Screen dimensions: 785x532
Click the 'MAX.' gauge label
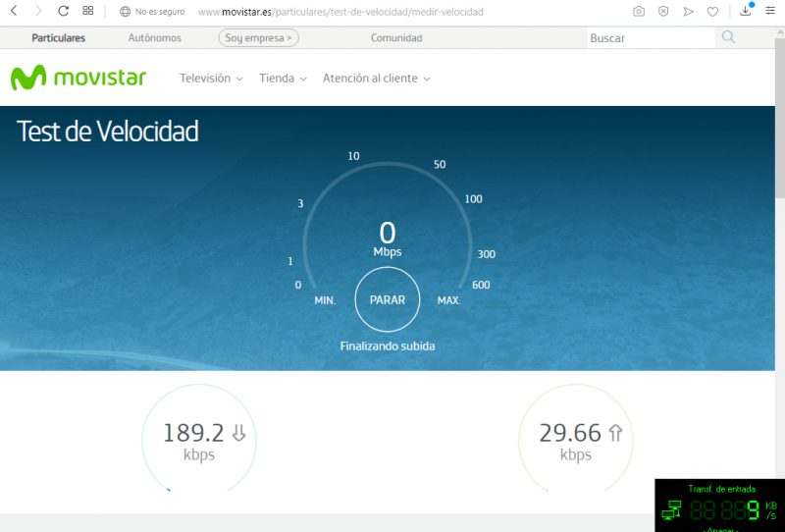coord(449,300)
